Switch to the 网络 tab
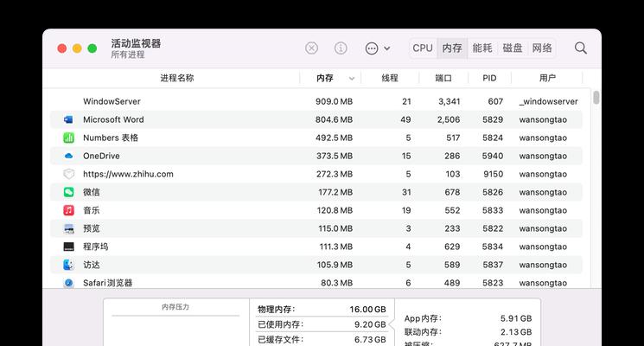 pyautogui.click(x=542, y=48)
